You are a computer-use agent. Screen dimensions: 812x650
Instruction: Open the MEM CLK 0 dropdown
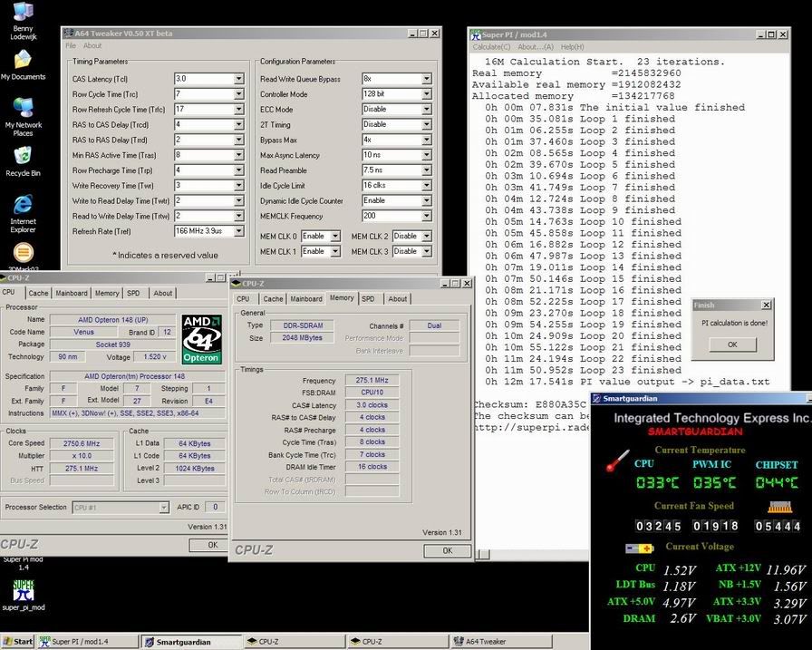333,237
